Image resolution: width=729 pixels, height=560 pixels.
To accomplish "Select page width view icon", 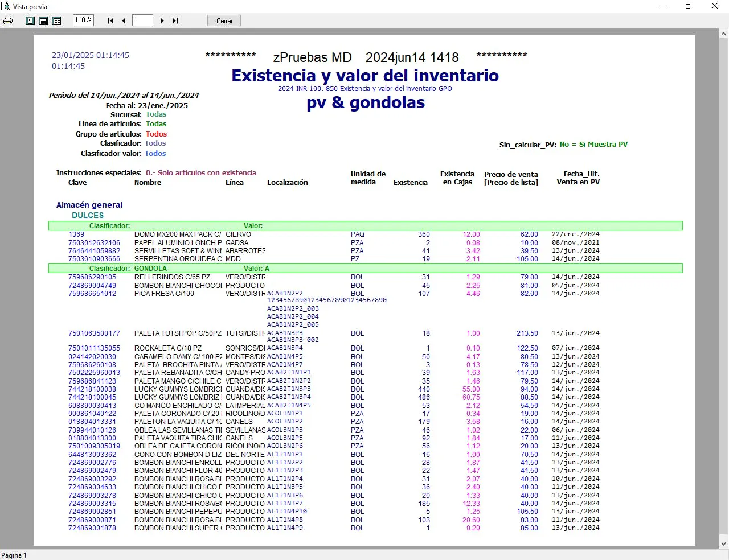I will 43,20.
